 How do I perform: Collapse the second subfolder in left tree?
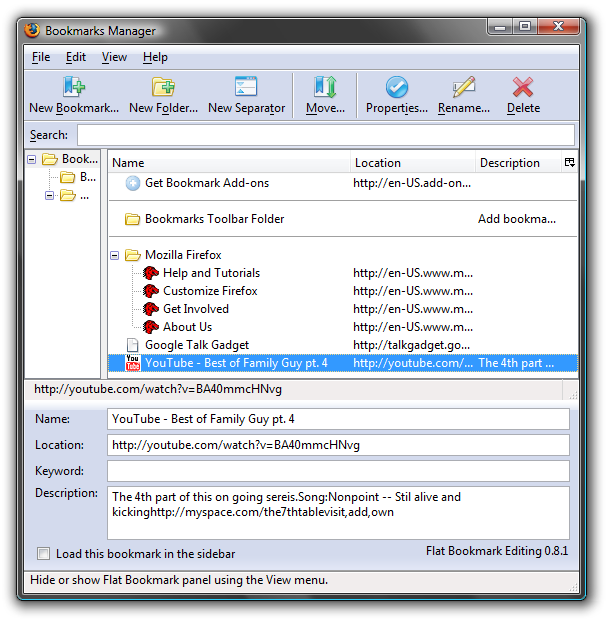click(49, 195)
